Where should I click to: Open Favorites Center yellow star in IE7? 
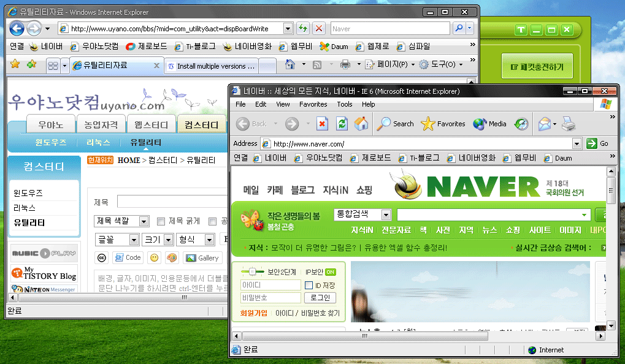tap(15, 64)
